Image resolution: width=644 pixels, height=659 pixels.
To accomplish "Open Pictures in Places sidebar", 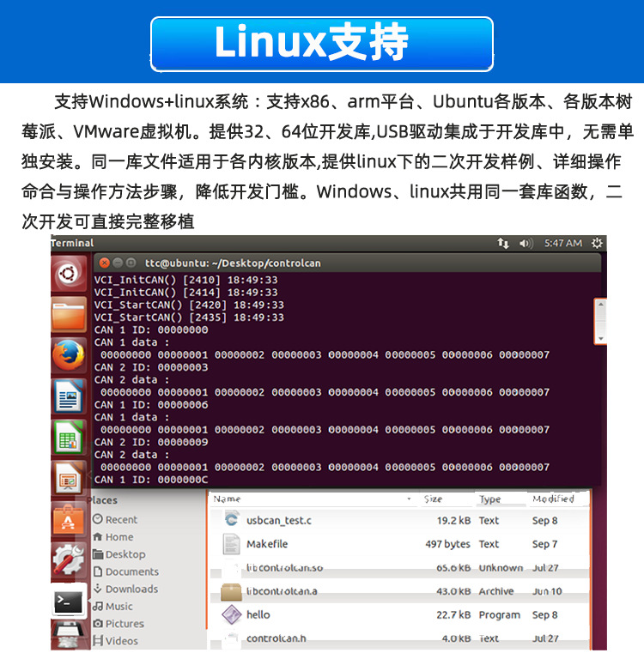I will point(118,624).
